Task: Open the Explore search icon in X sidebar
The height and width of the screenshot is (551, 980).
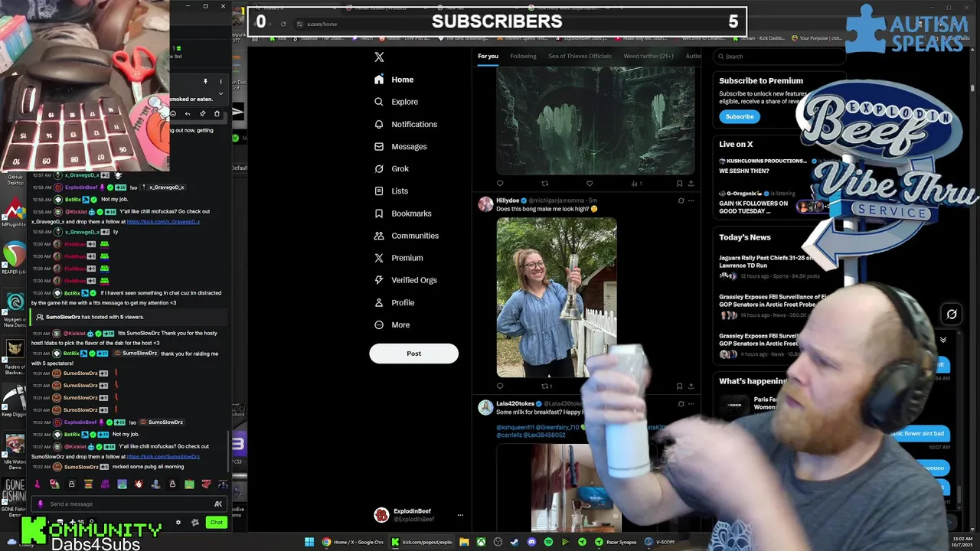Action: point(378,102)
